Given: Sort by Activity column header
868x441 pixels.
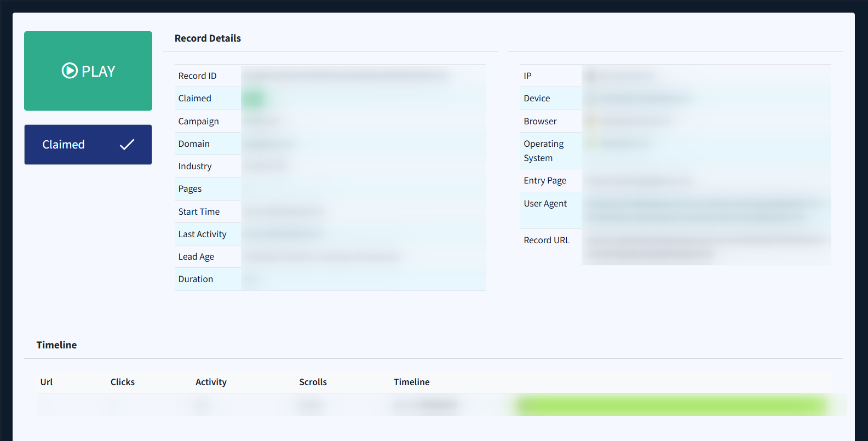Looking at the screenshot, I should [211, 382].
